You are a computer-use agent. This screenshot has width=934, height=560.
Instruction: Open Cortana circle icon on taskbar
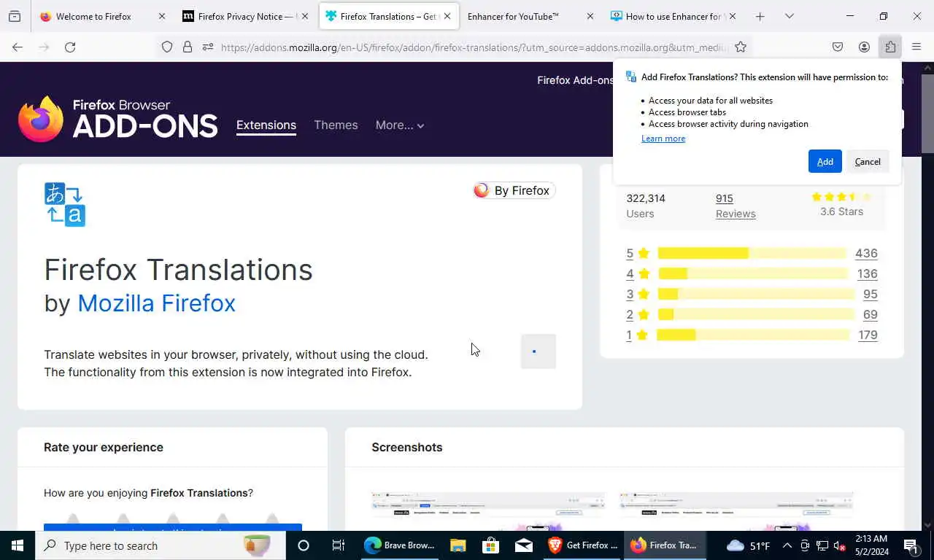tap(304, 545)
